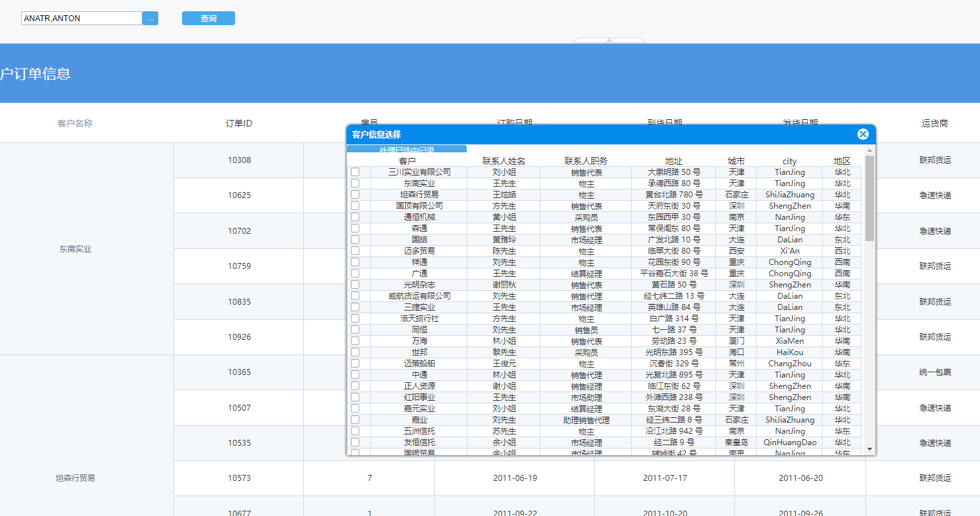The height and width of the screenshot is (516, 980).
Task: Click the 处理已选中记录 button
Action: (x=407, y=149)
